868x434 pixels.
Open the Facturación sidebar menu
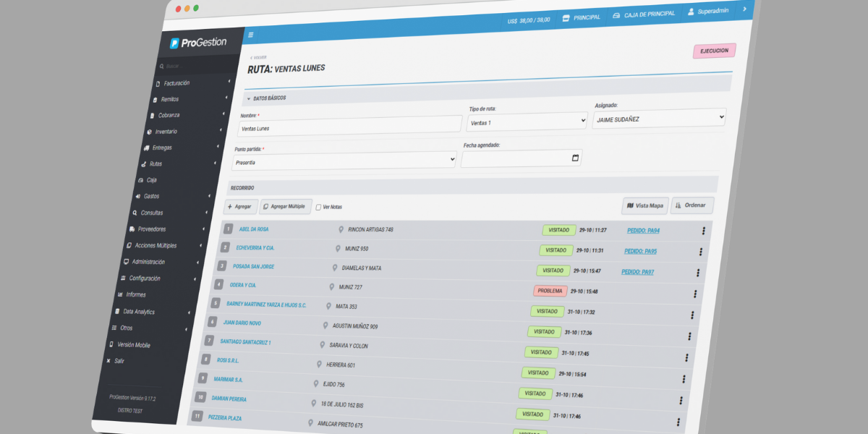click(x=176, y=83)
